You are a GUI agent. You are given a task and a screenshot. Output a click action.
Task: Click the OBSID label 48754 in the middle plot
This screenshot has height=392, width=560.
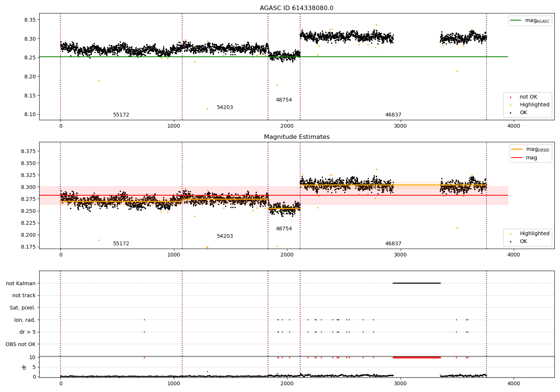pos(284,229)
